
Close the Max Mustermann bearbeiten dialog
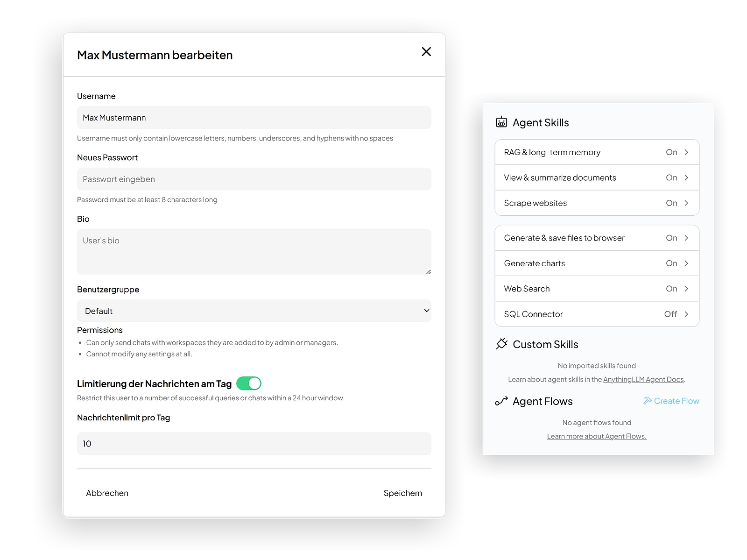click(426, 51)
